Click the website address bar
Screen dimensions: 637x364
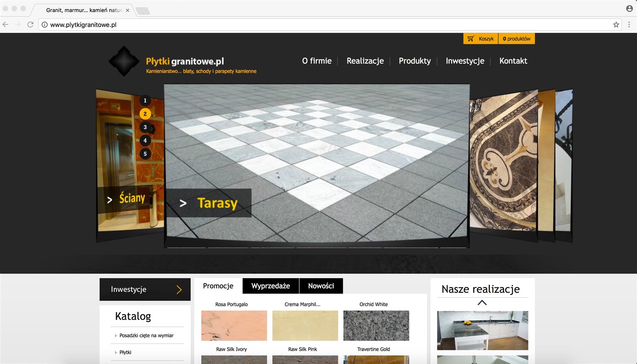[324, 25]
